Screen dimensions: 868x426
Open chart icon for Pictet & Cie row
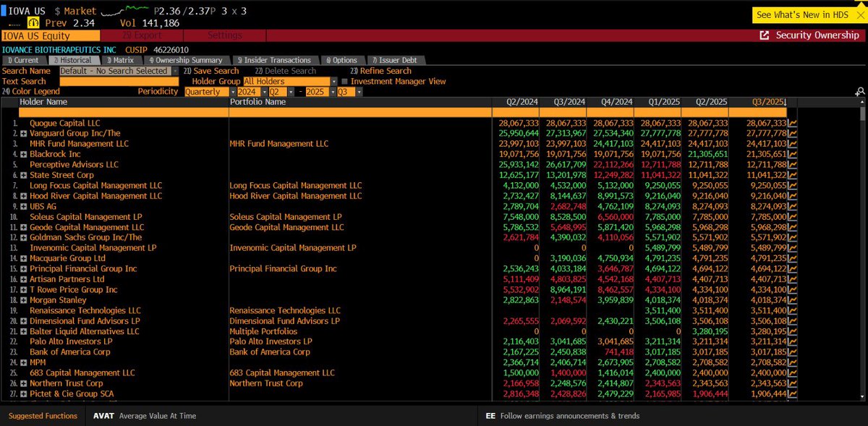click(792, 393)
